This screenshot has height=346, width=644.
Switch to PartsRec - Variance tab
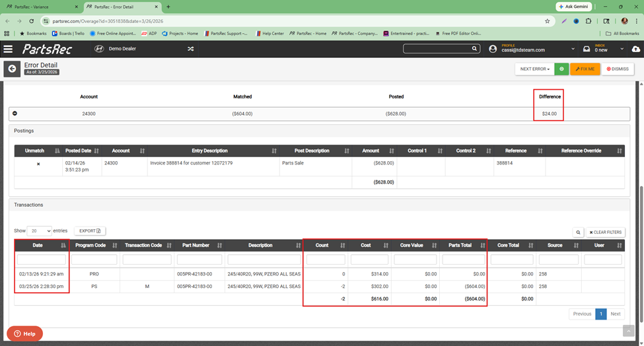[40, 7]
